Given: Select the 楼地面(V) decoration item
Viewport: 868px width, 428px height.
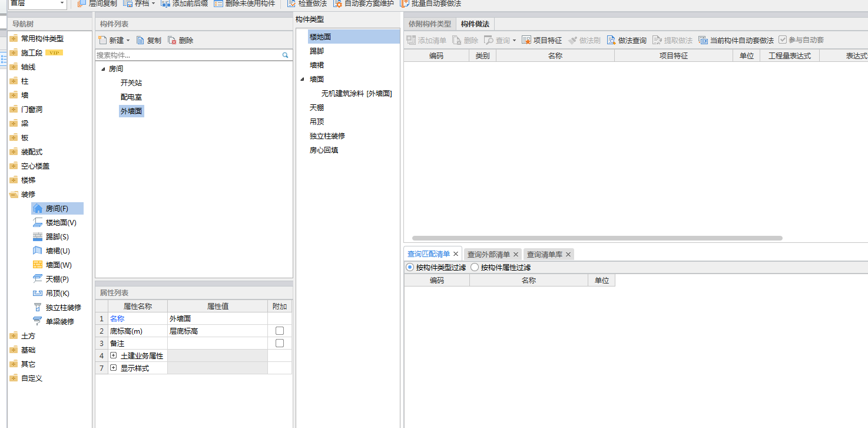Looking at the screenshot, I should coord(55,222).
